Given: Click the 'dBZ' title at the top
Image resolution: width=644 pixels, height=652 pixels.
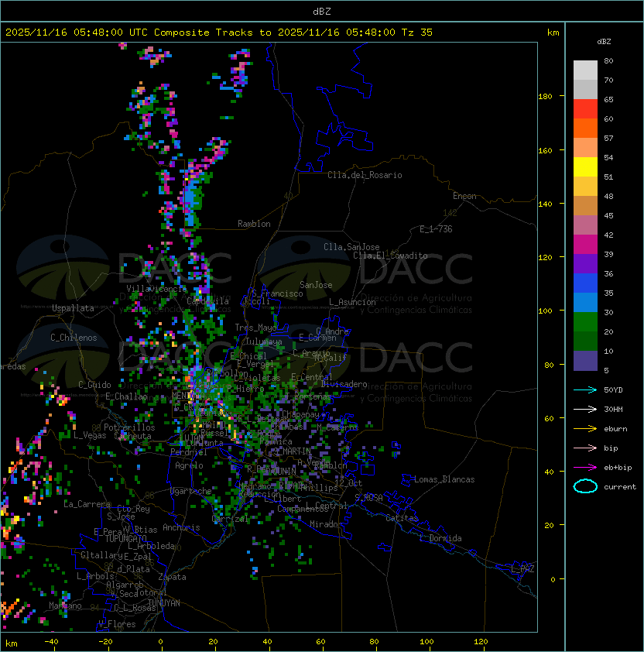Looking at the screenshot, I should point(322,12).
